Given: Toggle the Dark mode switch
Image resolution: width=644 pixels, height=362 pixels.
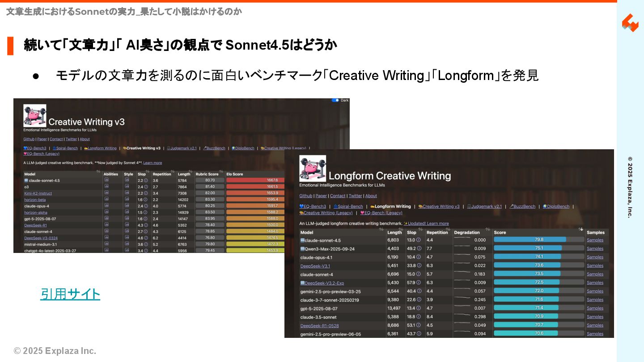Looking at the screenshot, I should (335, 100).
